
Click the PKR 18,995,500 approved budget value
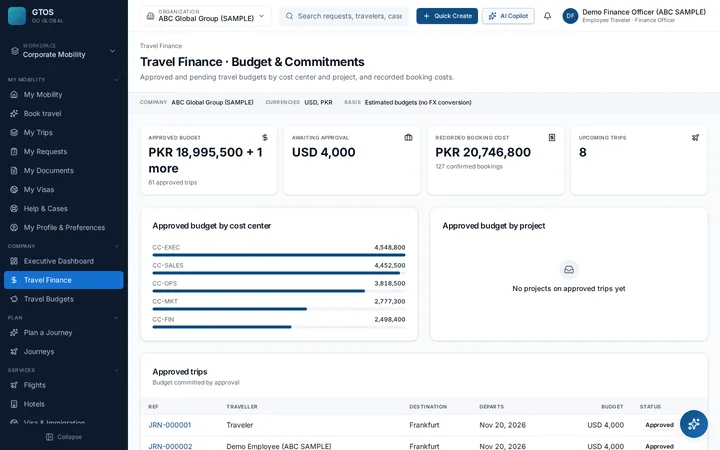coord(205,160)
